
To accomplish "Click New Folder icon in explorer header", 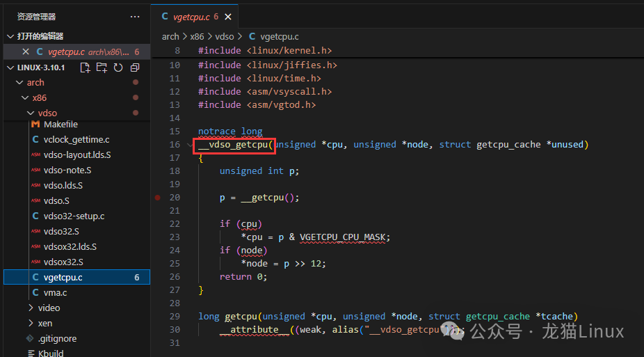I will (x=102, y=68).
